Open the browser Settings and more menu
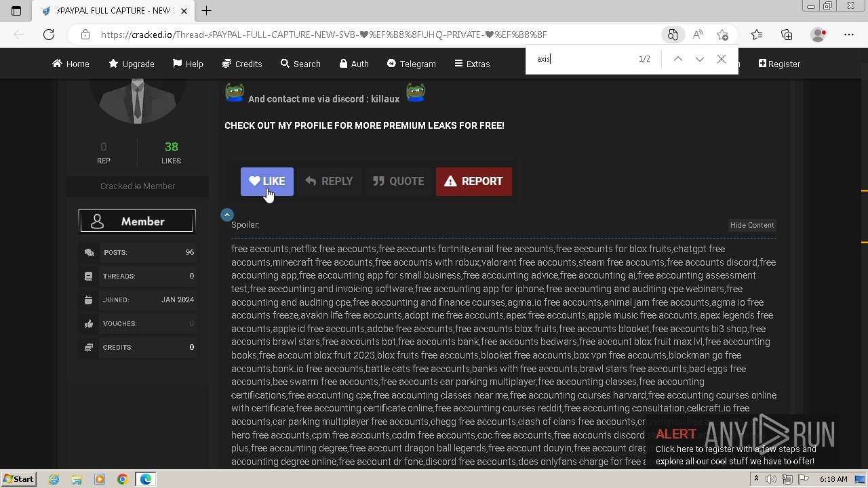Viewport: 868px width, 488px height. click(x=849, y=35)
